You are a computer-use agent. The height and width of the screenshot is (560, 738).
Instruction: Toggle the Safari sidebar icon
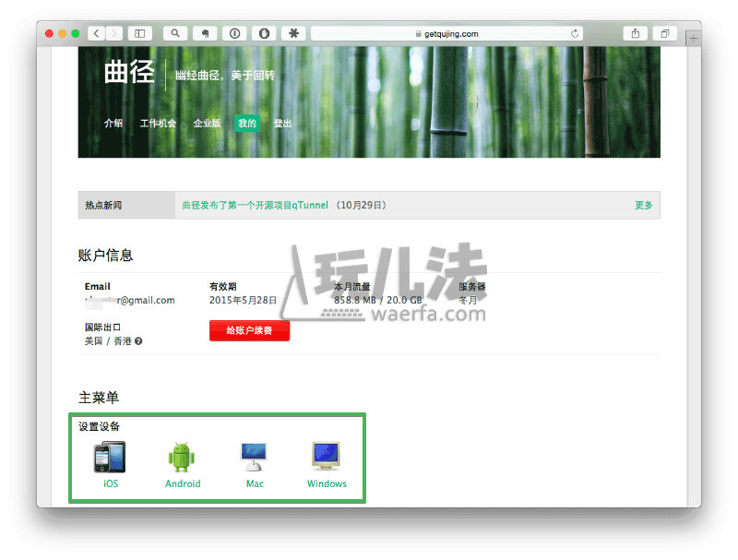(141, 33)
